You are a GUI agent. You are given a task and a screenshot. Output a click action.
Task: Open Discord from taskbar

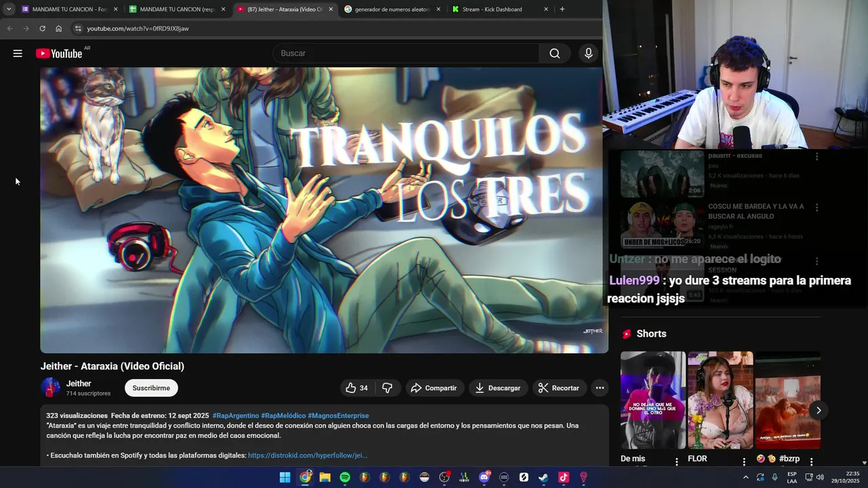(x=484, y=477)
